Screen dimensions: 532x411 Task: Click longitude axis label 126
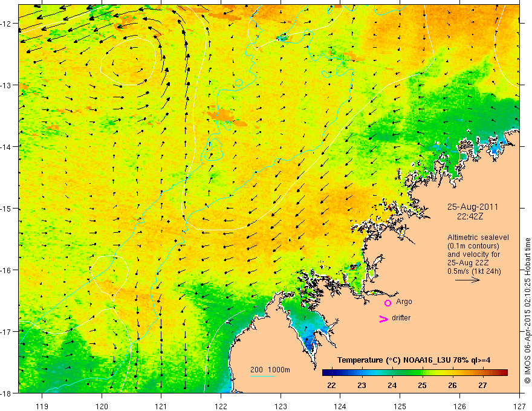point(459,406)
